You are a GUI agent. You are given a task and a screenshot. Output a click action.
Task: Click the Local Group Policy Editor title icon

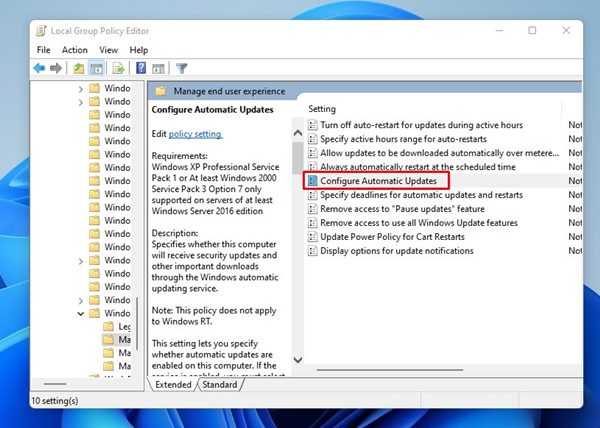[x=41, y=31]
